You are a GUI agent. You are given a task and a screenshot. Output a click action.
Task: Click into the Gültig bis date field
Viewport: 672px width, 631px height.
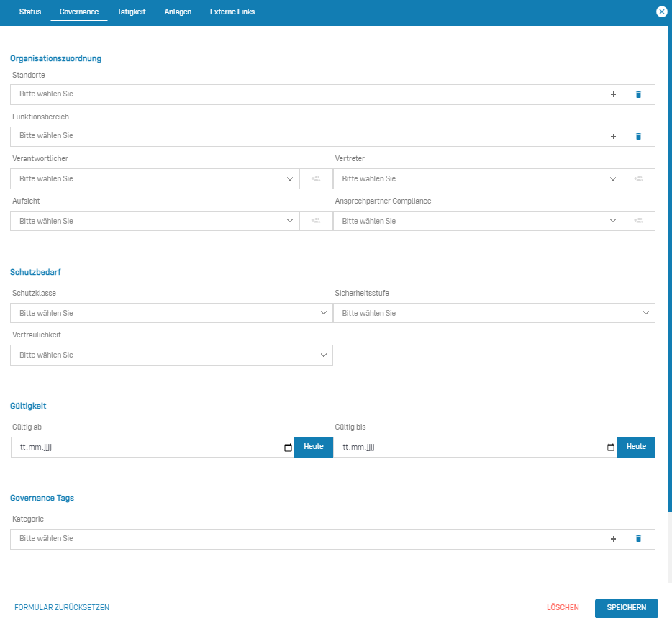pos(468,448)
